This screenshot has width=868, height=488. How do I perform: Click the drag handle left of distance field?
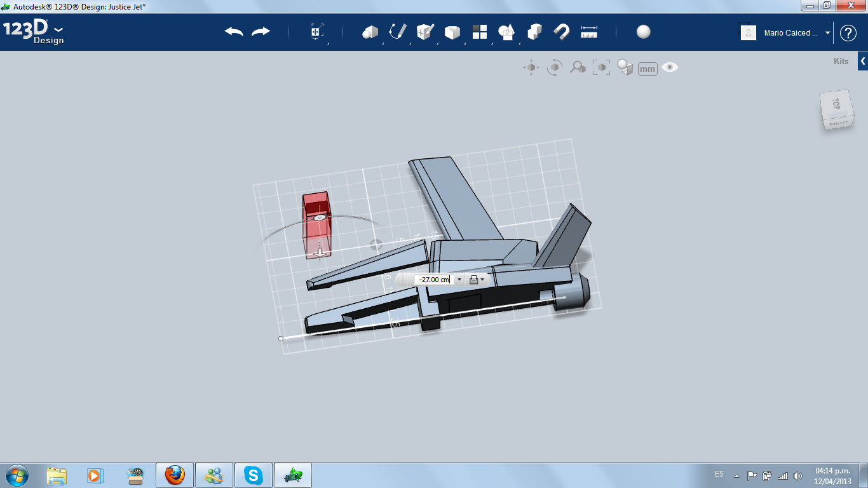pyautogui.click(x=404, y=280)
